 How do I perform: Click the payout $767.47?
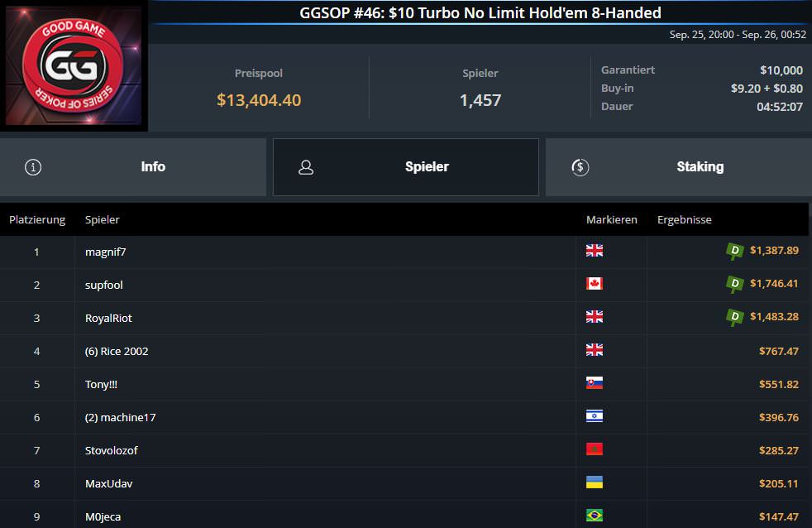tap(779, 351)
